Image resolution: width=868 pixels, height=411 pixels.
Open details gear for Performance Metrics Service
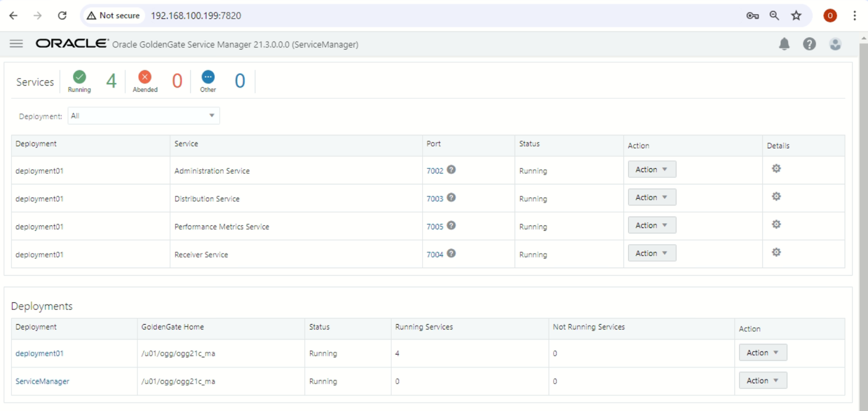tap(776, 224)
